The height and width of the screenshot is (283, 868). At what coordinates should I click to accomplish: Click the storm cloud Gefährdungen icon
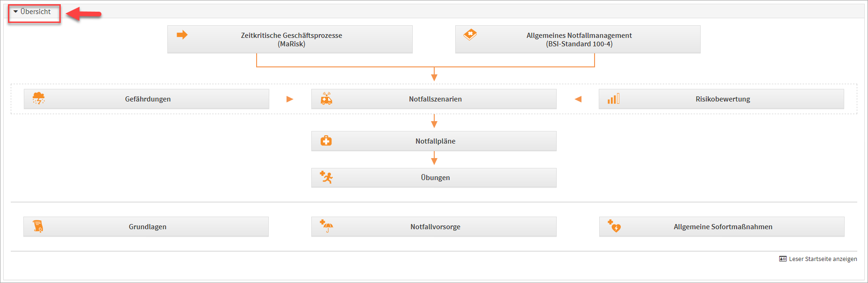38,98
